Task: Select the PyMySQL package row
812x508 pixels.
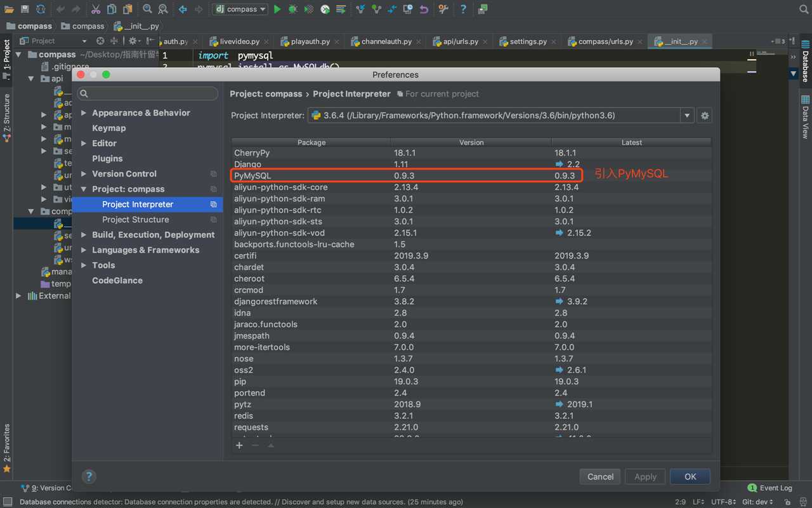Action: coord(471,175)
